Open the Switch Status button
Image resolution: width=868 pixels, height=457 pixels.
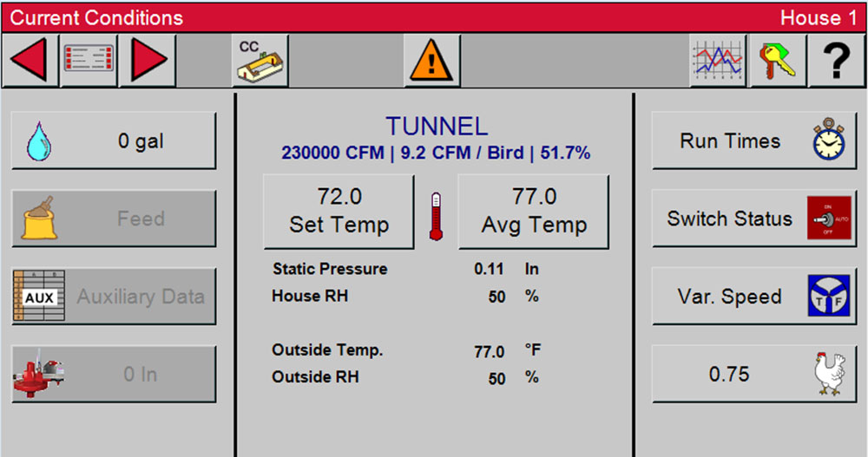coord(747,219)
